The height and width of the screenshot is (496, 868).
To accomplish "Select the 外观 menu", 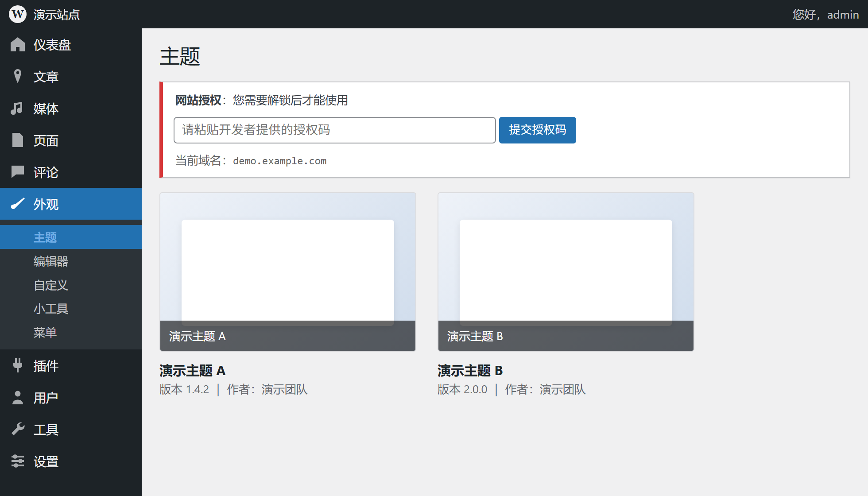I will coord(71,204).
